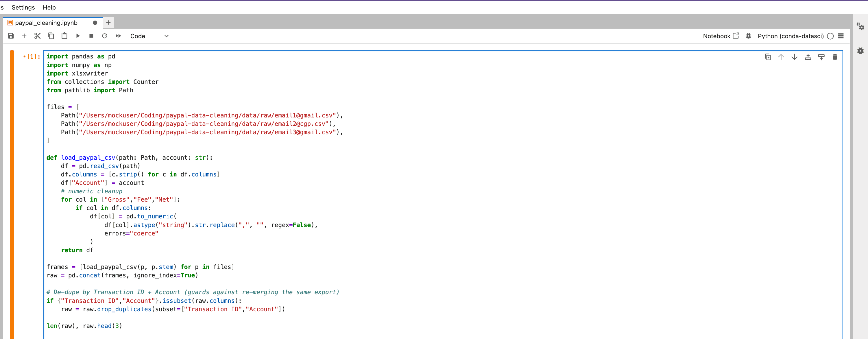Screen dimensions: 868x339
Task: Save the paypal_cleaning notebook
Action: [x=10, y=36]
